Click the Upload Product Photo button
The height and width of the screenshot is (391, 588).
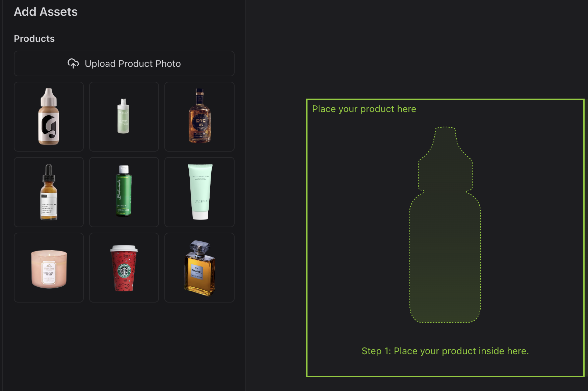(124, 63)
